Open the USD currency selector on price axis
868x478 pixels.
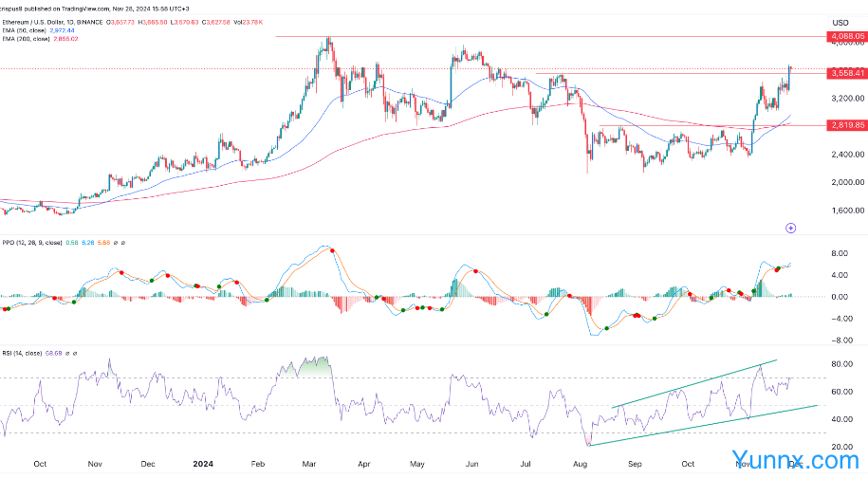coord(840,22)
